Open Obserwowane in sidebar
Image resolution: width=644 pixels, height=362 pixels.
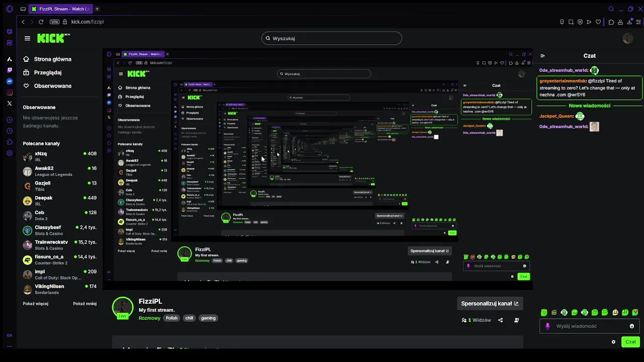(47, 86)
